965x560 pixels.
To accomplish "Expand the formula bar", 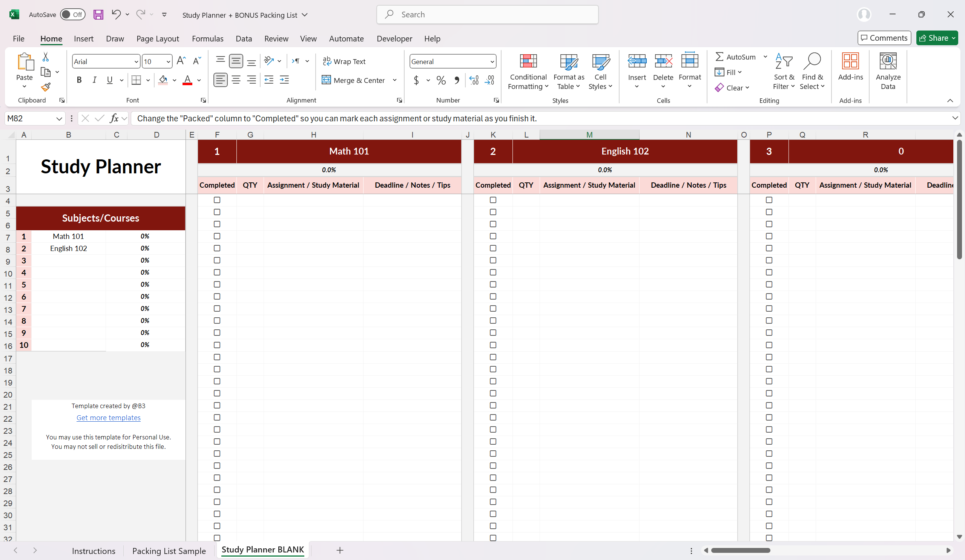I will pos(955,118).
